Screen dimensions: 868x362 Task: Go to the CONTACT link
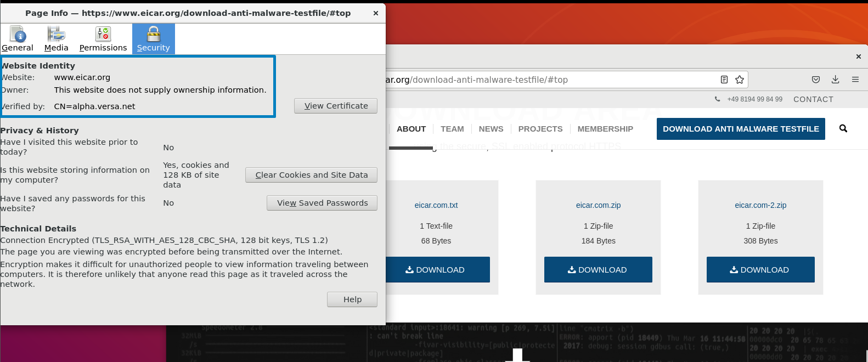(x=813, y=99)
